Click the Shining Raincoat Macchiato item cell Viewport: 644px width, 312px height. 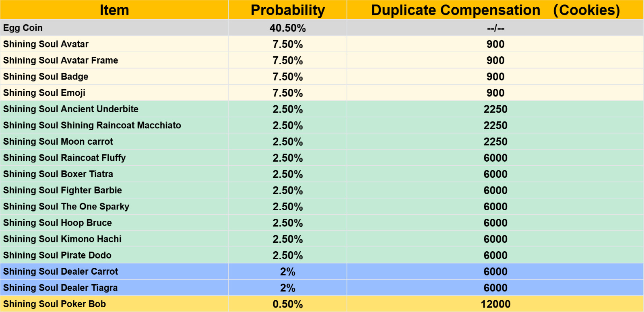(x=114, y=125)
